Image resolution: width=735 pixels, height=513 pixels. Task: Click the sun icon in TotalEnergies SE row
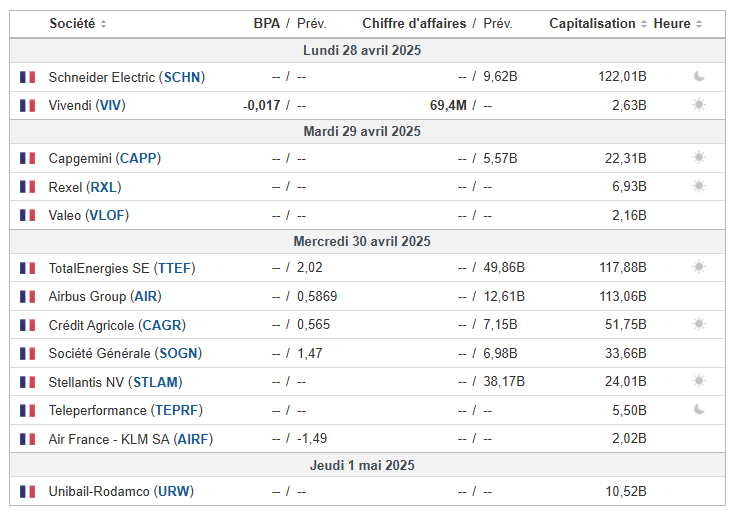(699, 267)
